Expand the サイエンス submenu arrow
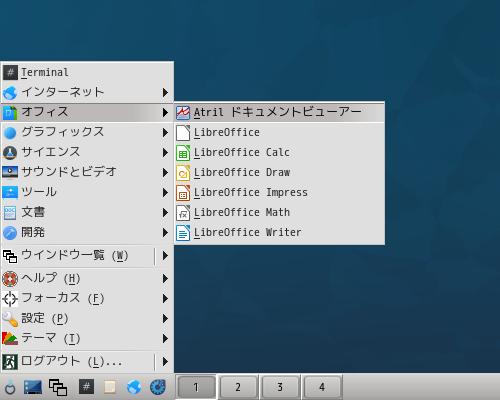 click(165, 152)
